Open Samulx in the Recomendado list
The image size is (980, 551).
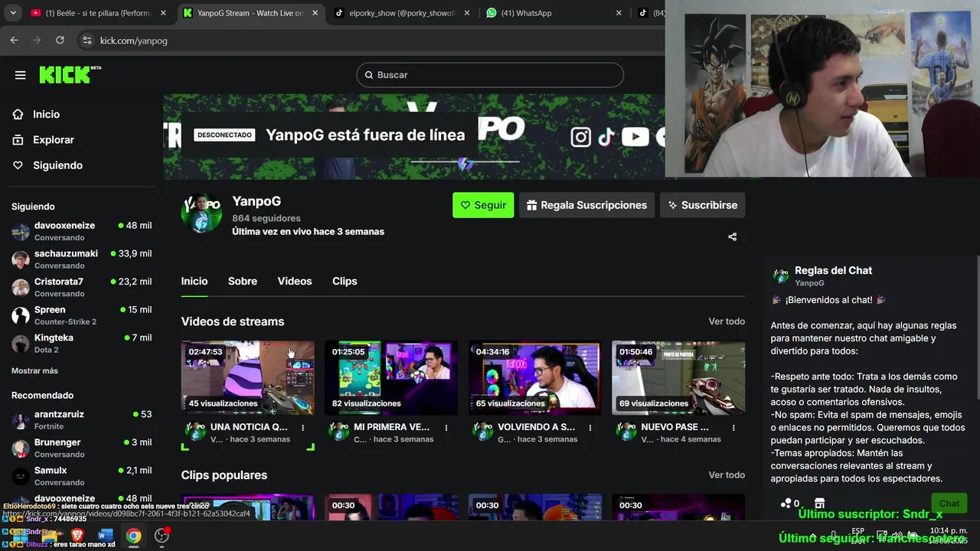(x=82, y=476)
